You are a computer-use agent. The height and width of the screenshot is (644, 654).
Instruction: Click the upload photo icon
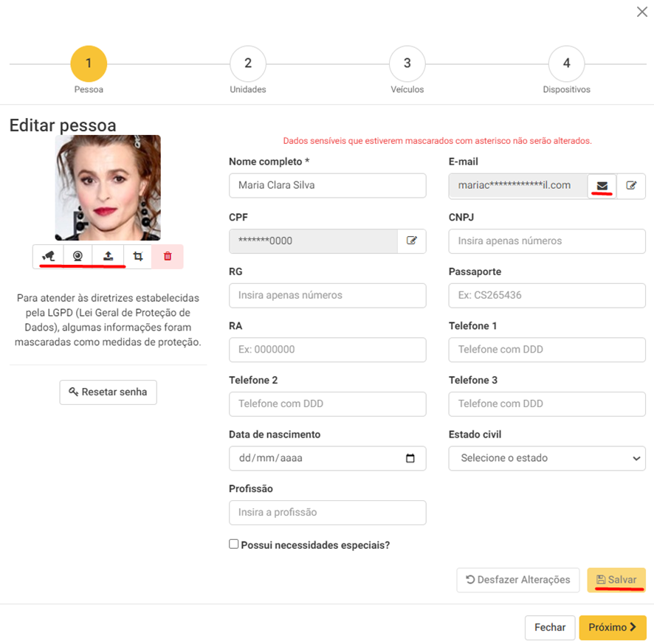pyautogui.click(x=108, y=256)
